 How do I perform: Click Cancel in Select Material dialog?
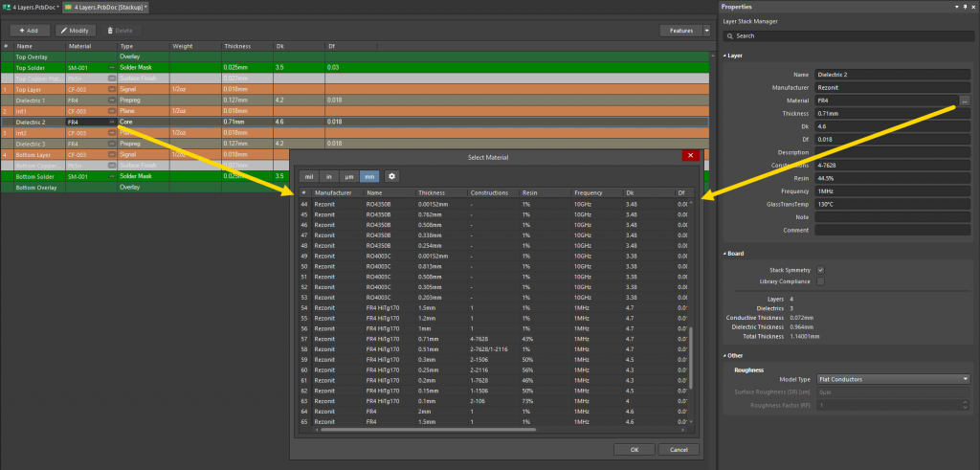(x=679, y=449)
